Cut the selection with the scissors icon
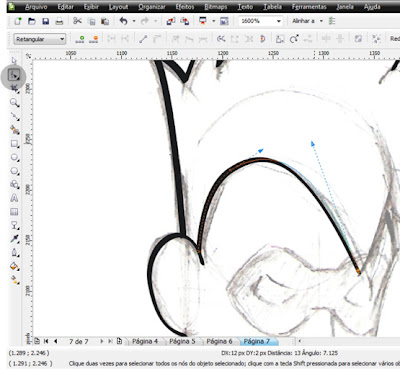This screenshot has height=369, width=400. [x=77, y=21]
